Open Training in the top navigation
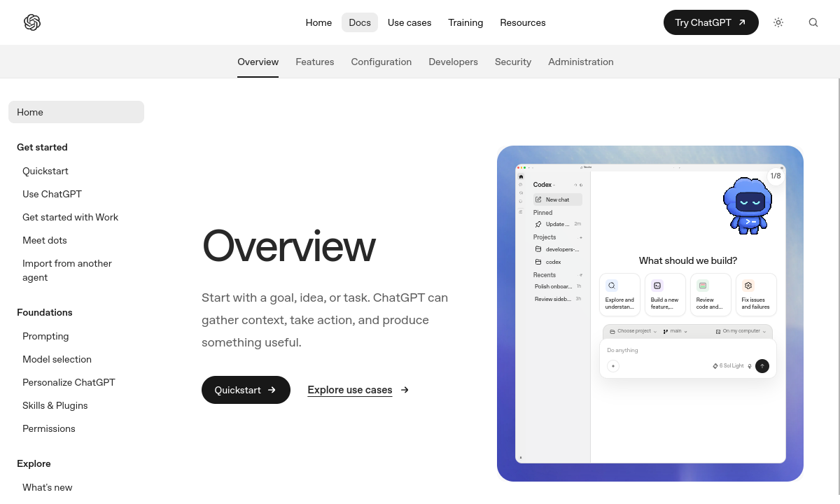The height and width of the screenshot is (504, 840). [x=465, y=22]
